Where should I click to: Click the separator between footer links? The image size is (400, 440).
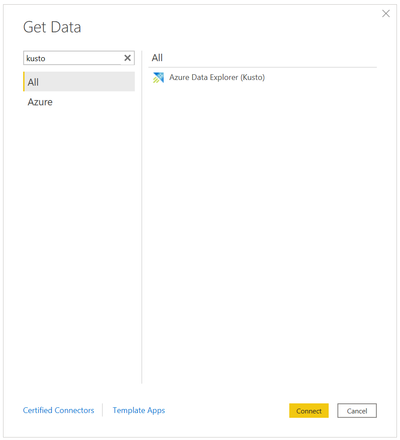pyautogui.click(x=103, y=410)
